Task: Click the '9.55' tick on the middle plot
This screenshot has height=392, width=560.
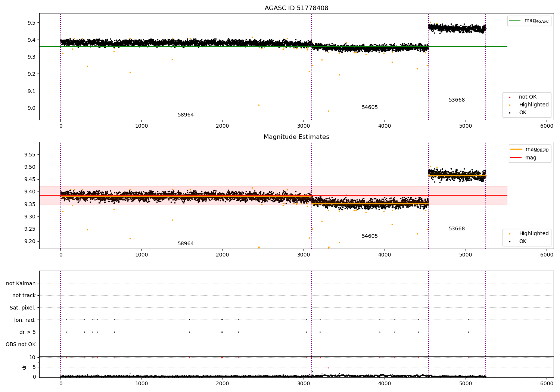Action: tap(30, 155)
